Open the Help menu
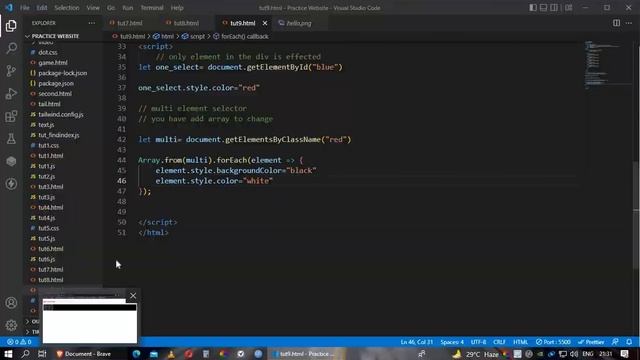The width and height of the screenshot is (640, 360). pyautogui.click(x=177, y=8)
